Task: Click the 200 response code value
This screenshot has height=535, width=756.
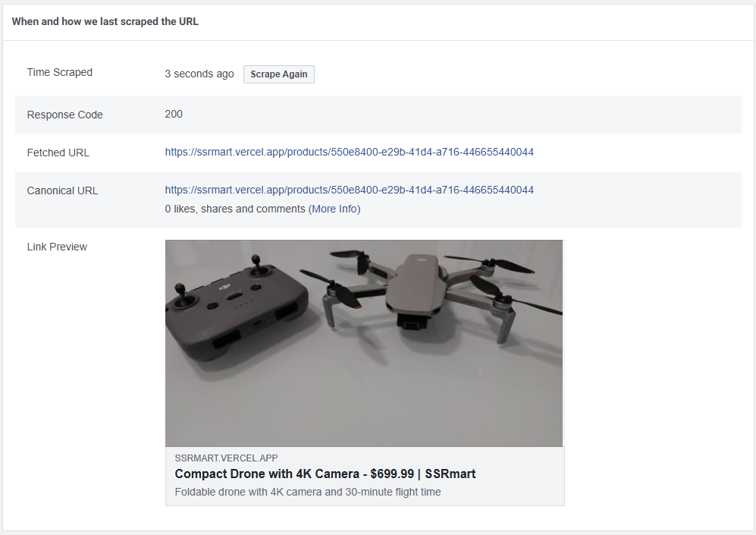Action: [174, 115]
